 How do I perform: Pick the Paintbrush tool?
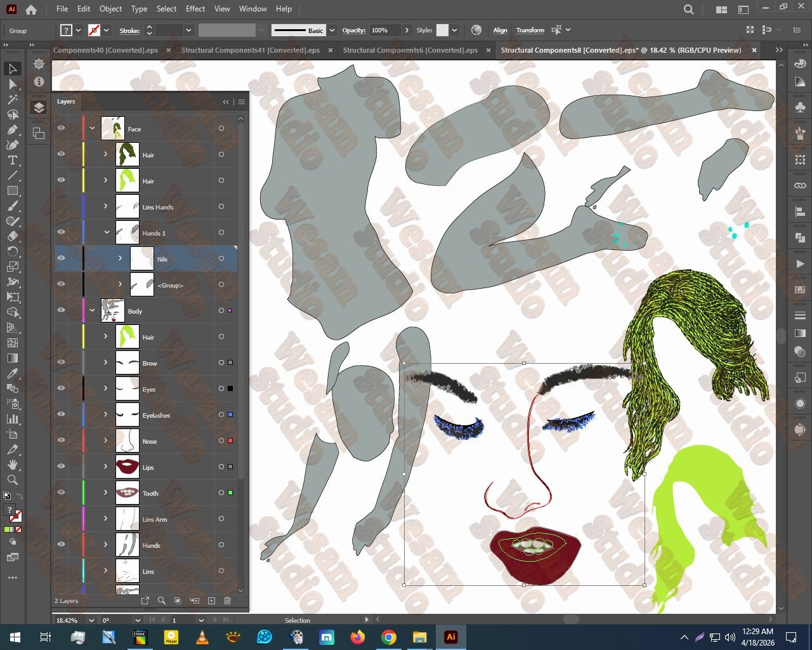[13, 206]
